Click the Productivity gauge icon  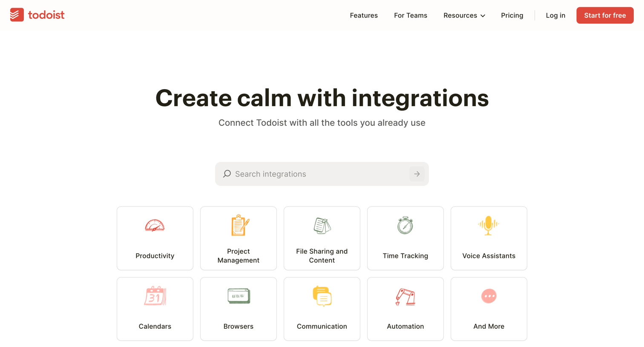155,226
